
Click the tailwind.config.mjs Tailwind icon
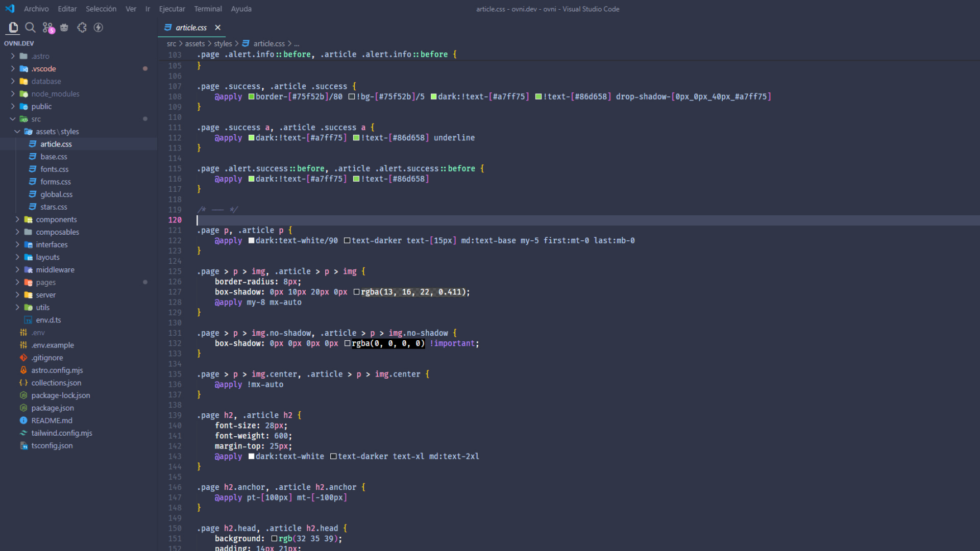(23, 433)
